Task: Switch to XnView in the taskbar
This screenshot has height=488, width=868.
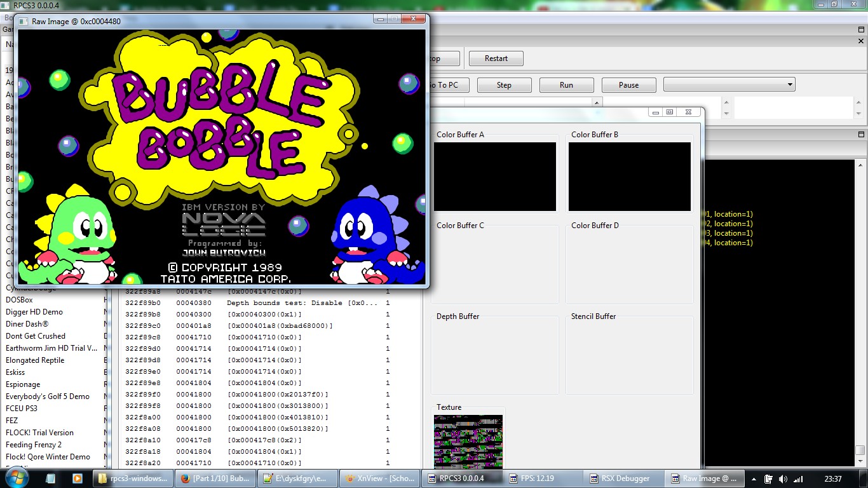Action: [x=379, y=478]
